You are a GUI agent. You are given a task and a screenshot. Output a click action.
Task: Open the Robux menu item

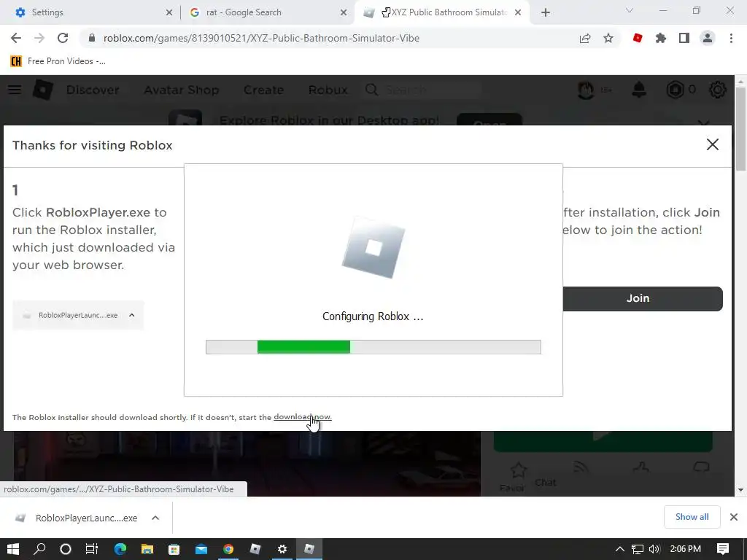(x=328, y=90)
